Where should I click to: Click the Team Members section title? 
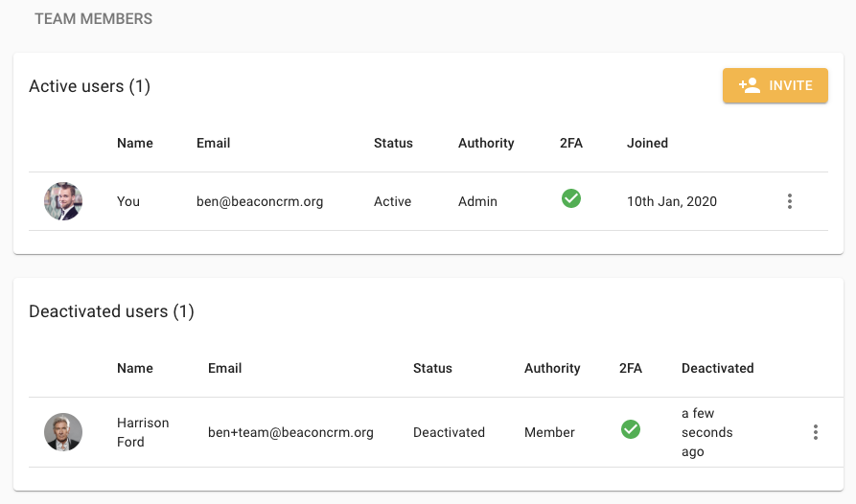tap(93, 18)
